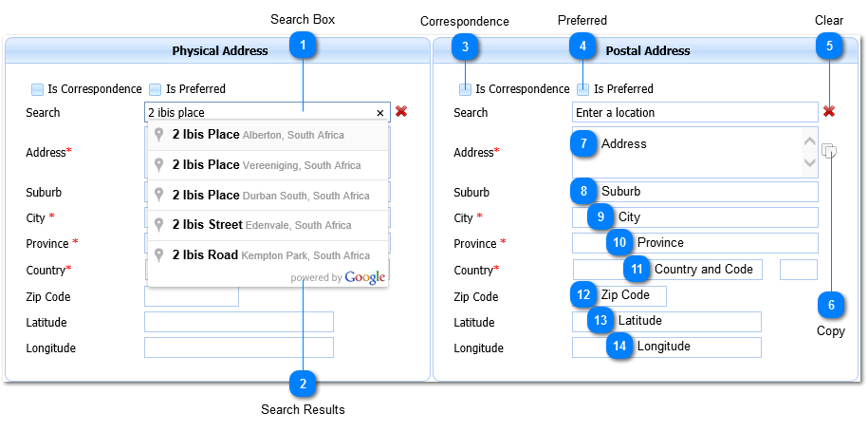Screen dimensions: 868x432
Task: Select 2 Ibis Place Vereeniging suggestion
Action: (x=266, y=165)
